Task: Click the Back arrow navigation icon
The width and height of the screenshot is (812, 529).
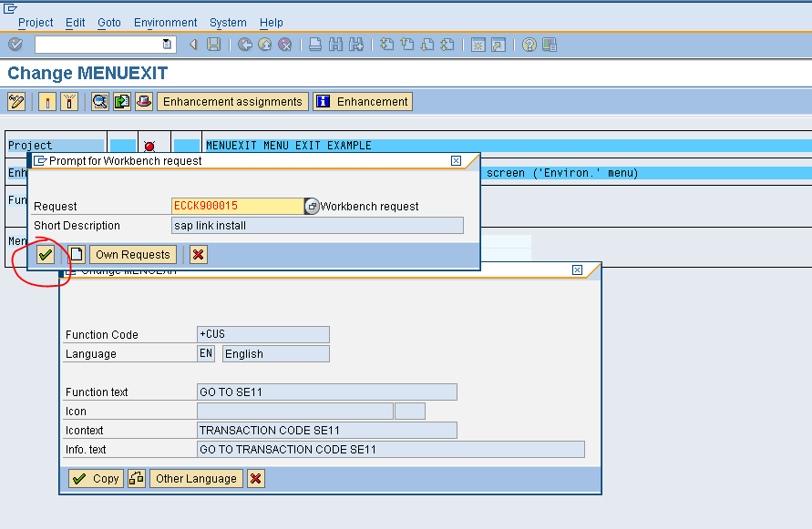Action: 242,44
